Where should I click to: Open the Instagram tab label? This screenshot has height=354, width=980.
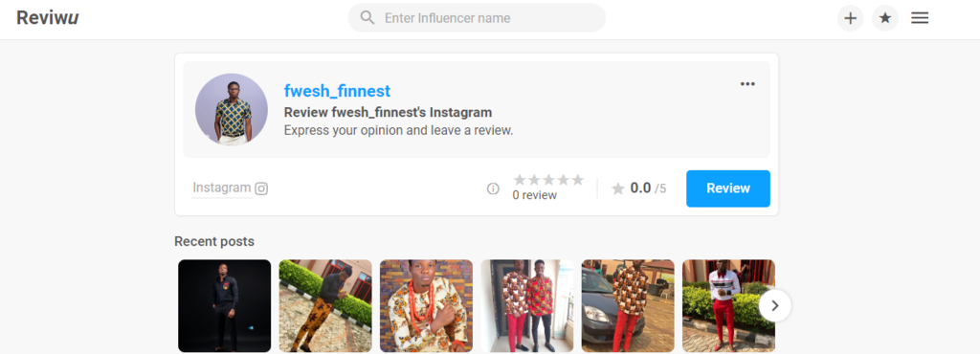[x=221, y=188]
